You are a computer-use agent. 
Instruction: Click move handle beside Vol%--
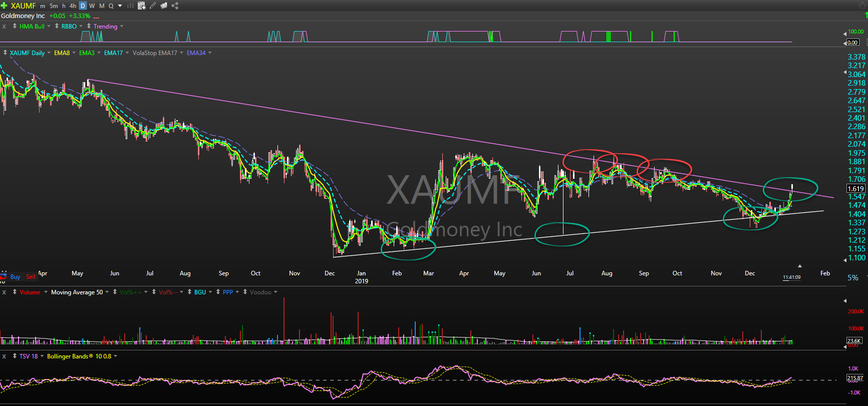coord(154,292)
